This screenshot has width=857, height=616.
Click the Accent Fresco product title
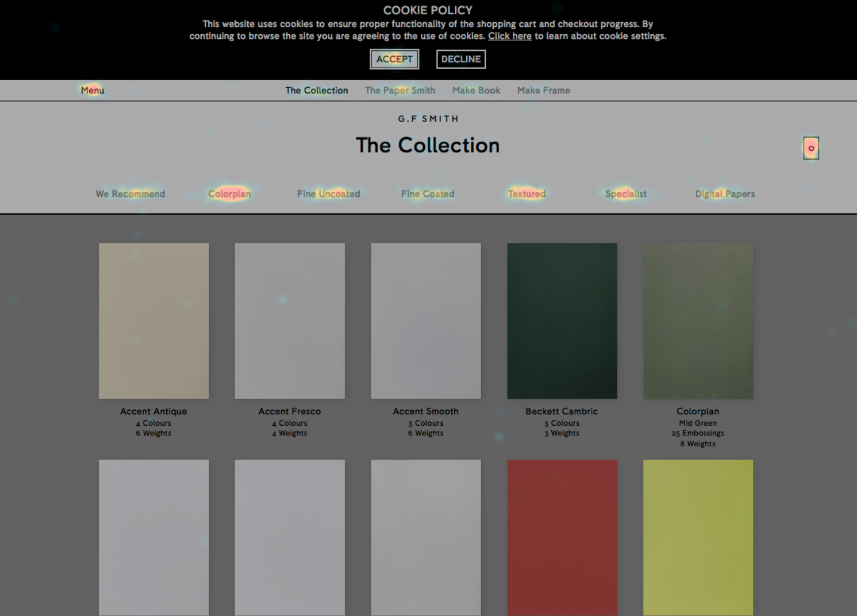290,411
